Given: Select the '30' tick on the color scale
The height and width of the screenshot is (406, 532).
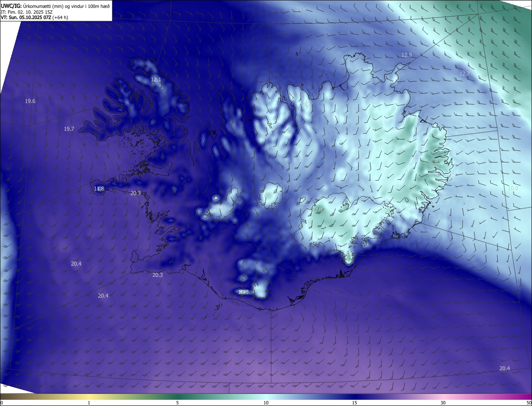Looking at the screenshot, I should 443,403.
